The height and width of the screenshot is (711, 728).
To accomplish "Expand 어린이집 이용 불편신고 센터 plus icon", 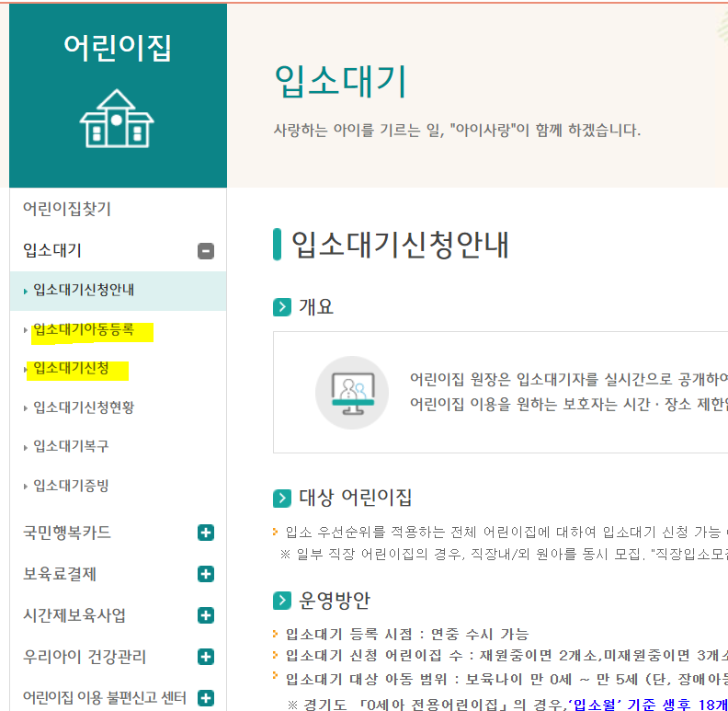I will tap(206, 697).
